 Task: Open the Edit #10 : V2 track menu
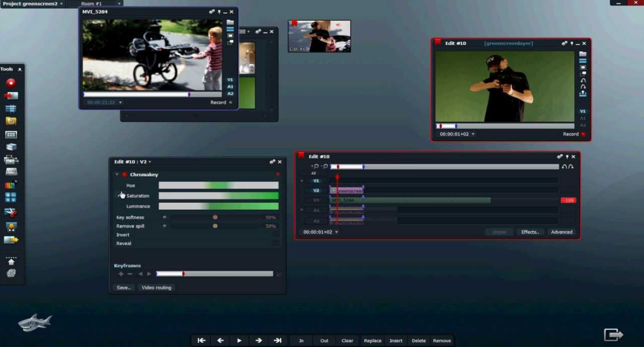(132, 162)
